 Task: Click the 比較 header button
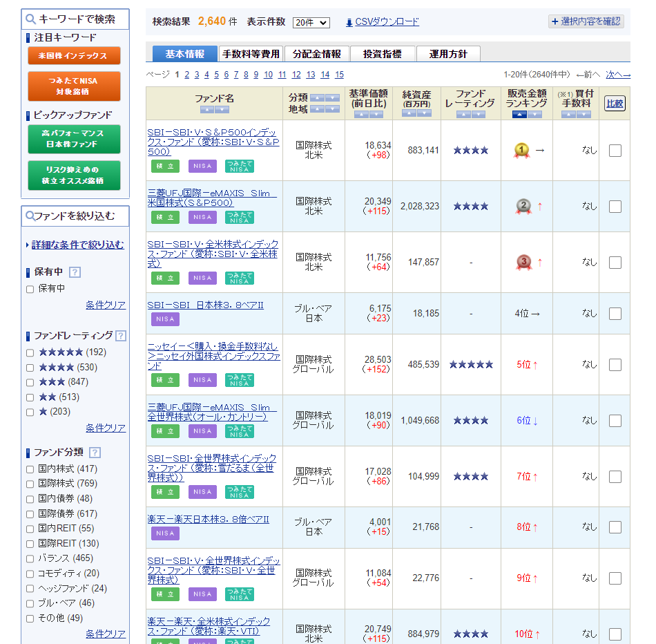615,104
